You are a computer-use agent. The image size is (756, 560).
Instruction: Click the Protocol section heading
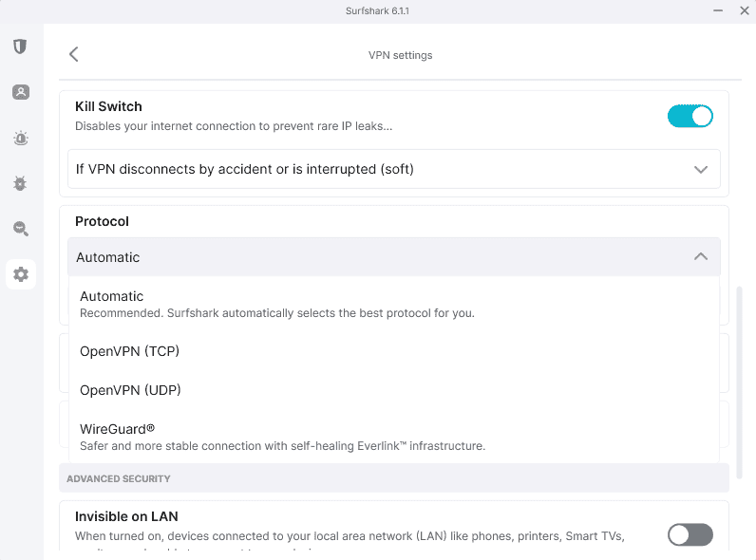103,222
